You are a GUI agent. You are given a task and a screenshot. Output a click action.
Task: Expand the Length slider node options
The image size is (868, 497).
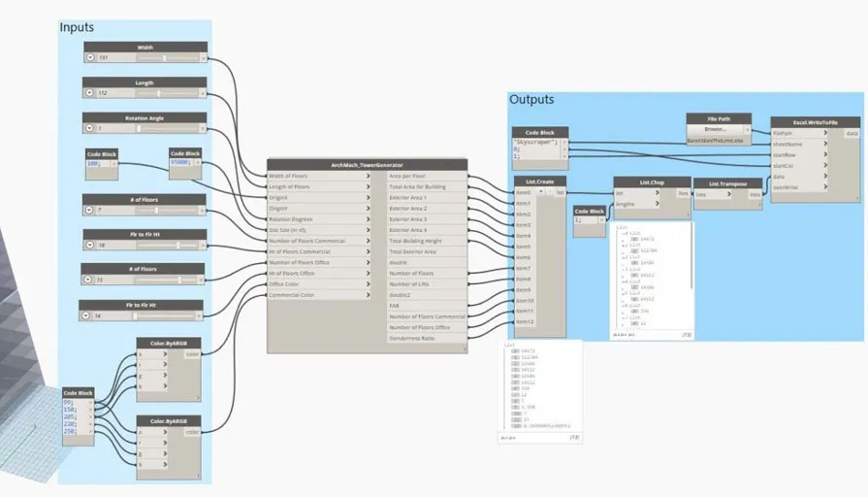pyautogui.click(x=89, y=93)
